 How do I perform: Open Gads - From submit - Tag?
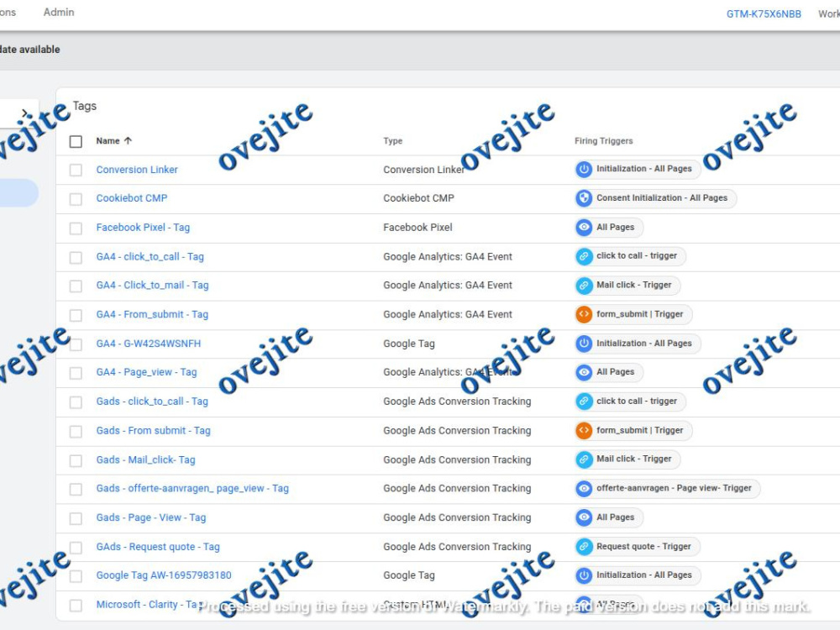(x=153, y=430)
